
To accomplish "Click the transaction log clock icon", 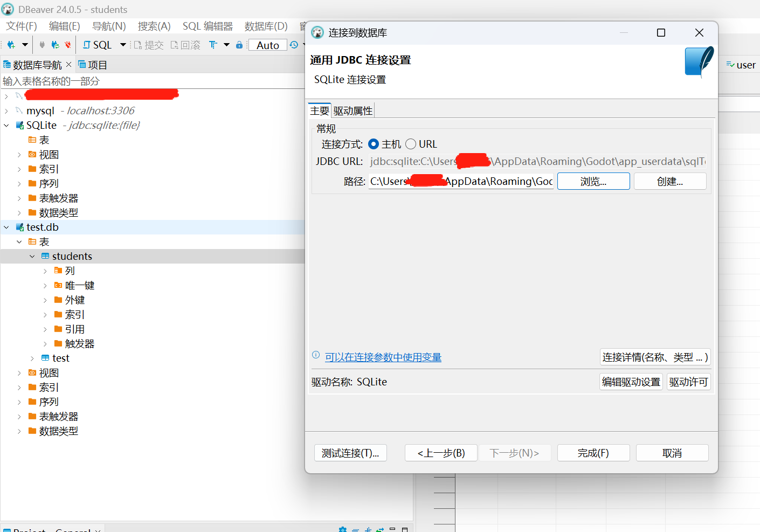I will tap(294, 45).
